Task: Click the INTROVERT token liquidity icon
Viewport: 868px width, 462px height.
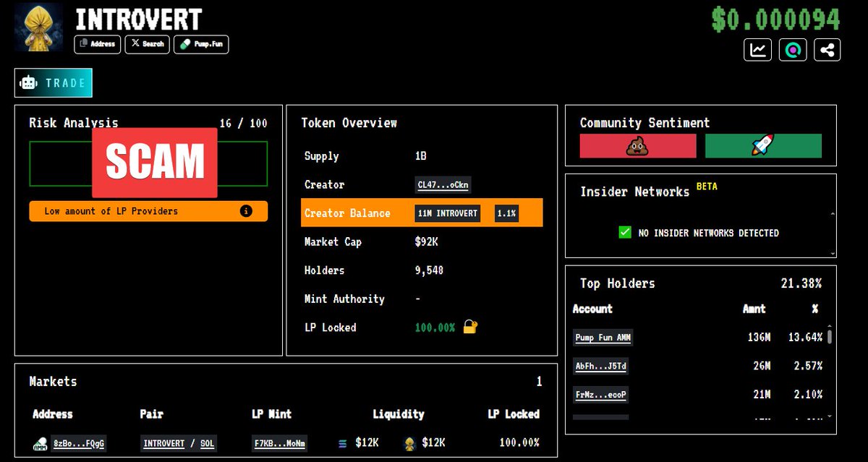Action: [409, 442]
